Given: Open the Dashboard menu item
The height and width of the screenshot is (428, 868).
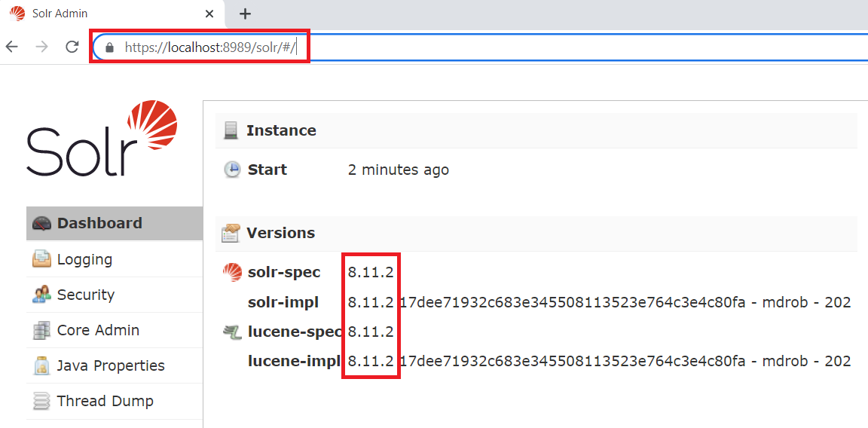Looking at the screenshot, I should 99,224.
